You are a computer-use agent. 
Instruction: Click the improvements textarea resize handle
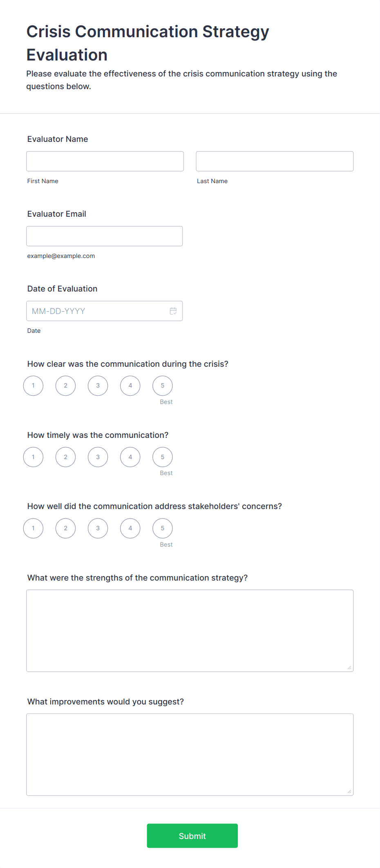pos(349,792)
